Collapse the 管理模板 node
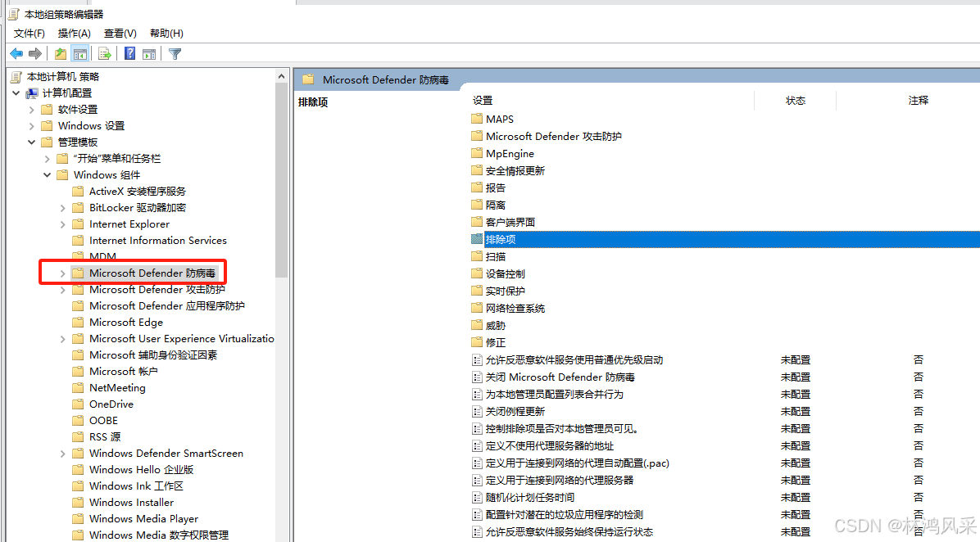980x542 pixels. point(32,142)
